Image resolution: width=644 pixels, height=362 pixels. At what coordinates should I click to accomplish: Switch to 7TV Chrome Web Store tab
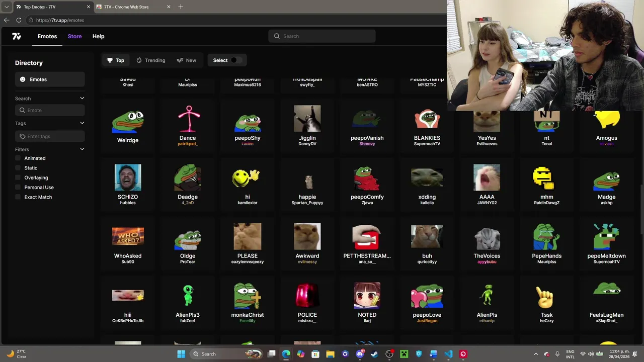(x=134, y=7)
